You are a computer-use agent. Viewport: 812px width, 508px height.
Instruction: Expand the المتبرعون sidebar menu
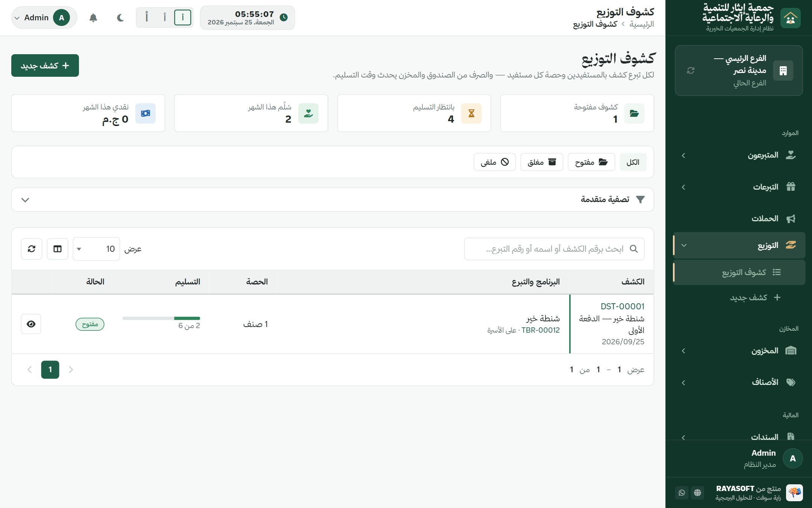(x=739, y=155)
